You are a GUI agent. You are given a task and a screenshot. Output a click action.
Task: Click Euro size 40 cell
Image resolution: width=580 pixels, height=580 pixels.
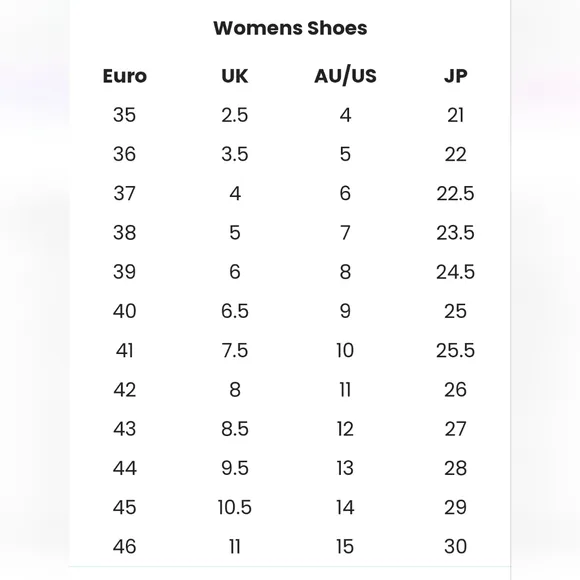coord(124,311)
